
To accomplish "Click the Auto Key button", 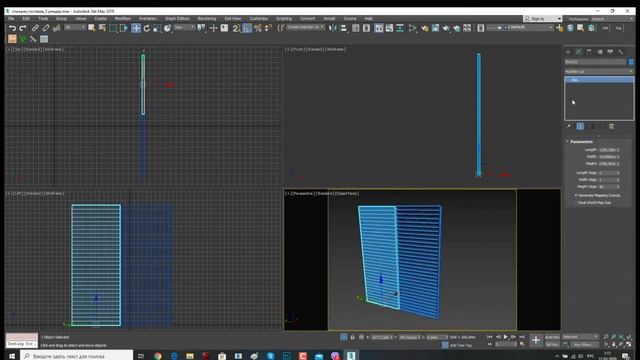I will pyautogui.click(x=552, y=337).
